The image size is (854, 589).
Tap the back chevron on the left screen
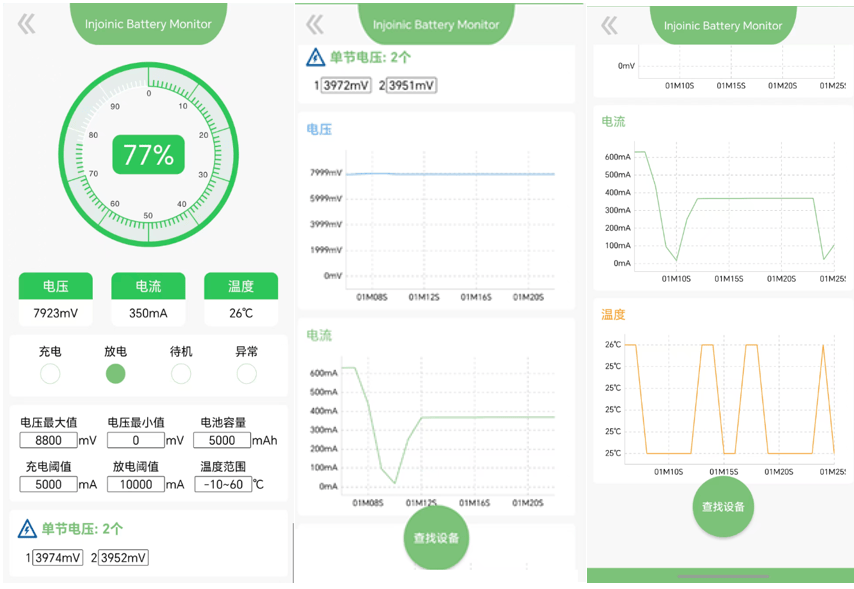click(26, 25)
